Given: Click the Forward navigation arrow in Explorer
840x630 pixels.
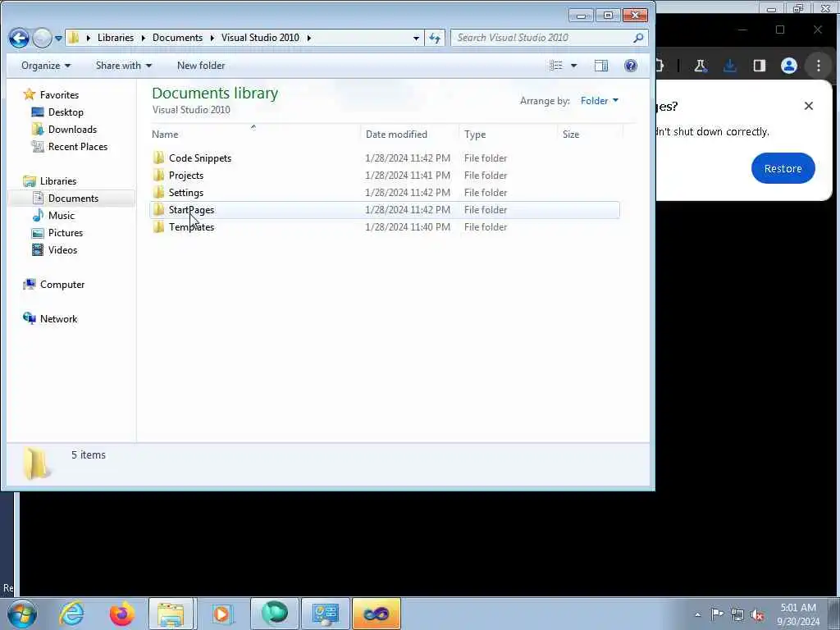Looking at the screenshot, I should click(42, 38).
